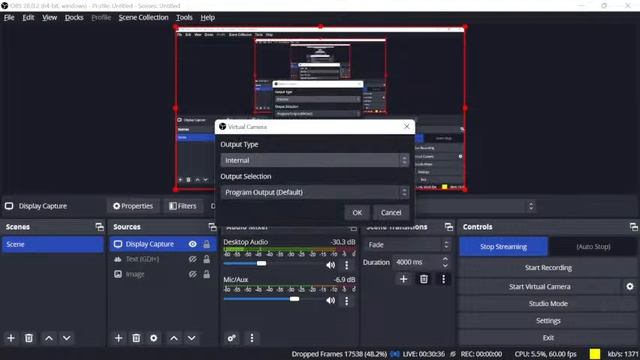Open advanced audio properties gear
Viewport: 640px width, 360px height.
[x=231, y=338]
